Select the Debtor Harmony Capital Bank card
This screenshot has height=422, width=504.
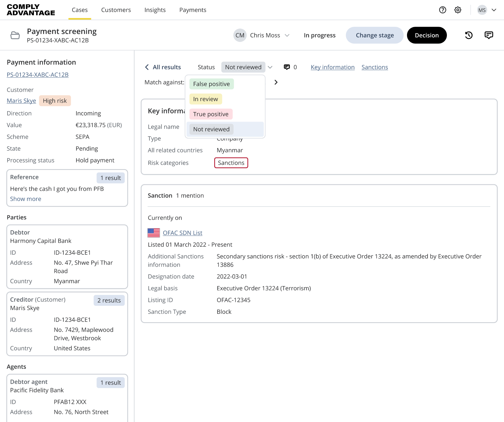(67, 256)
